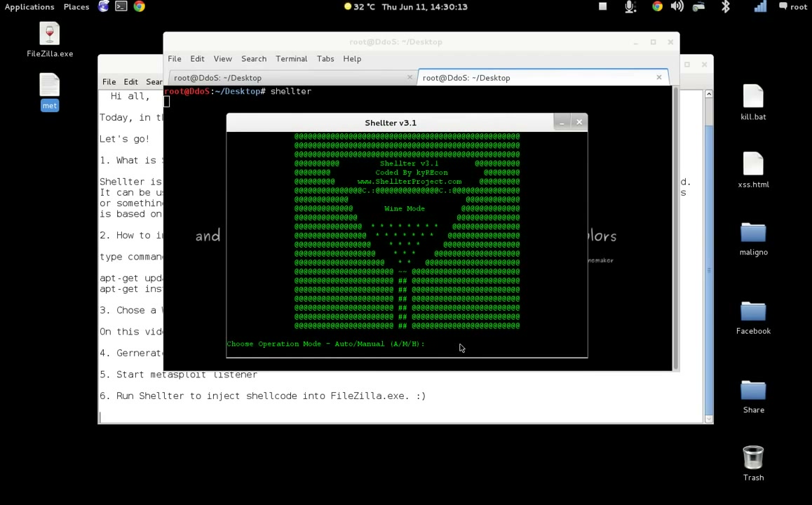Open the Trash icon

(753, 463)
